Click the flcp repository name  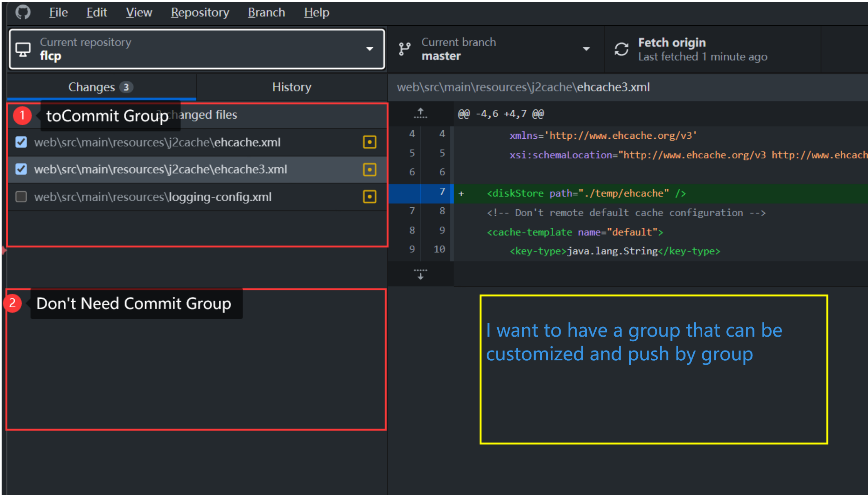[x=51, y=56]
